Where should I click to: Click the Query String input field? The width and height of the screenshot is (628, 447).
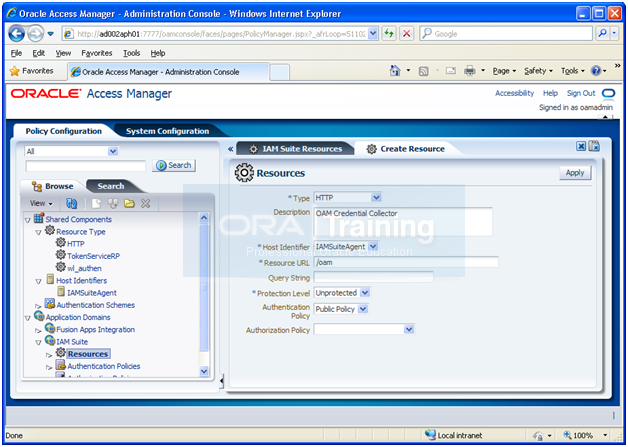tap(373, 277)
